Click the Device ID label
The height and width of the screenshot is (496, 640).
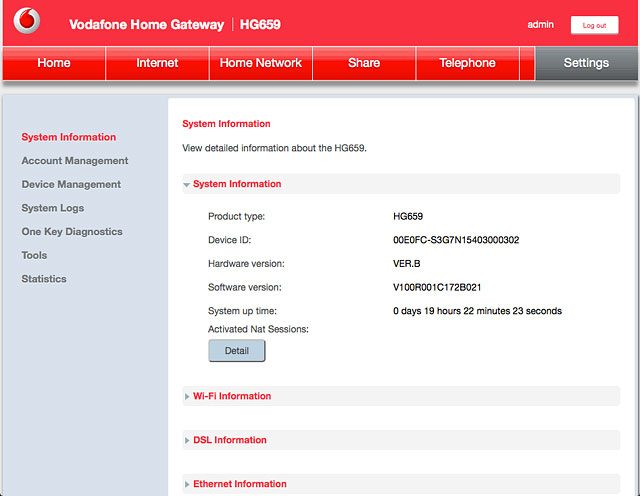229,240
